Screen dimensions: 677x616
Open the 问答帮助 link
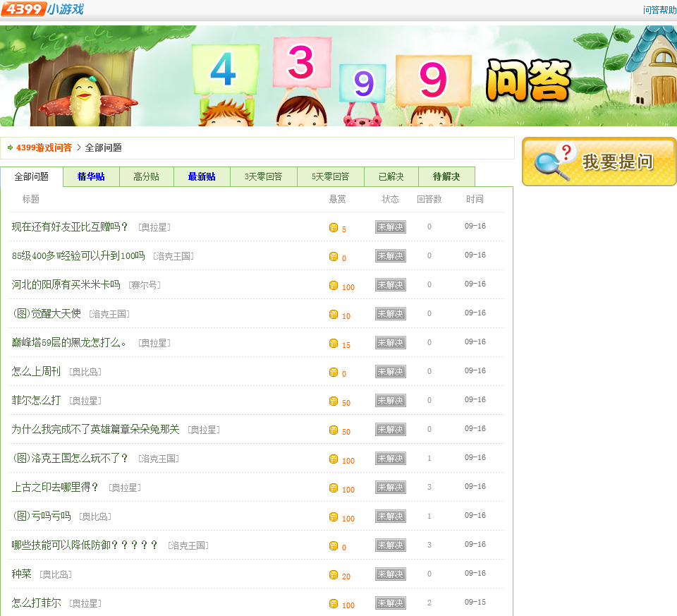(x=659, y=10)
